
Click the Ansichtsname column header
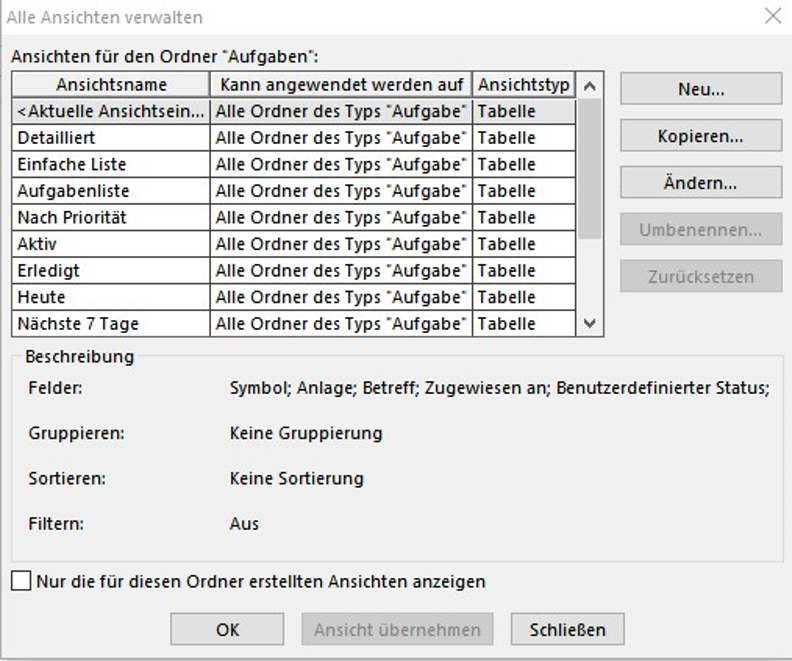(111, 85)
